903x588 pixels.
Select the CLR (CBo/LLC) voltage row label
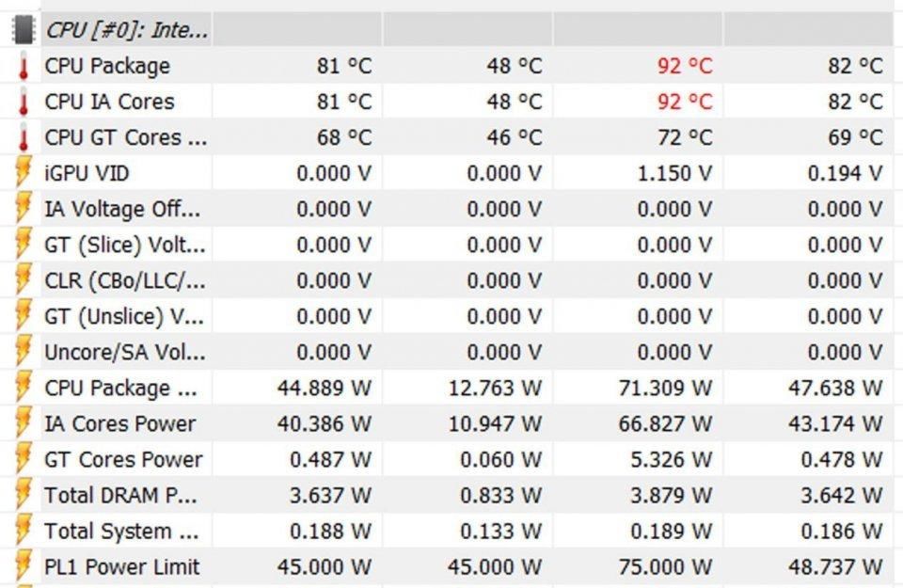click(124, 280)
